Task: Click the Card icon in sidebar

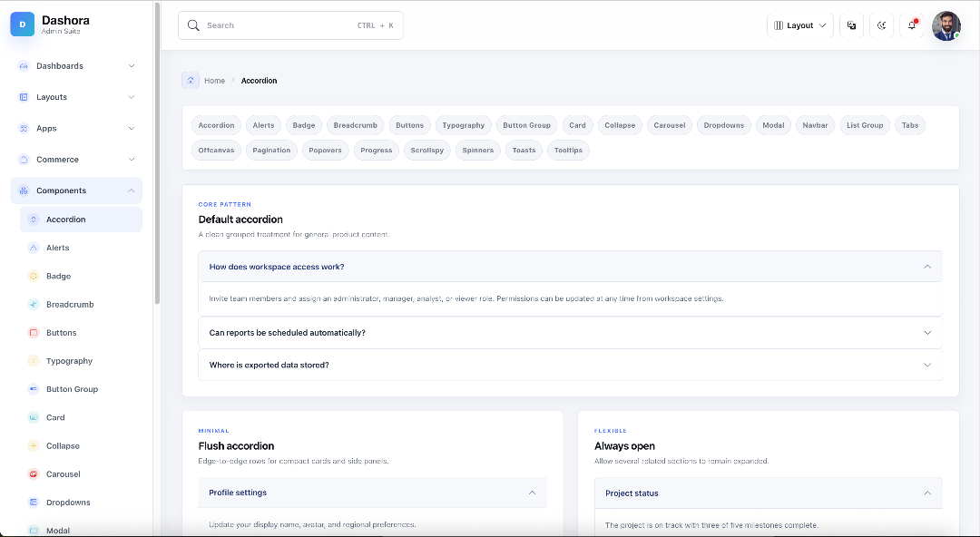Action: click(34, 417)
